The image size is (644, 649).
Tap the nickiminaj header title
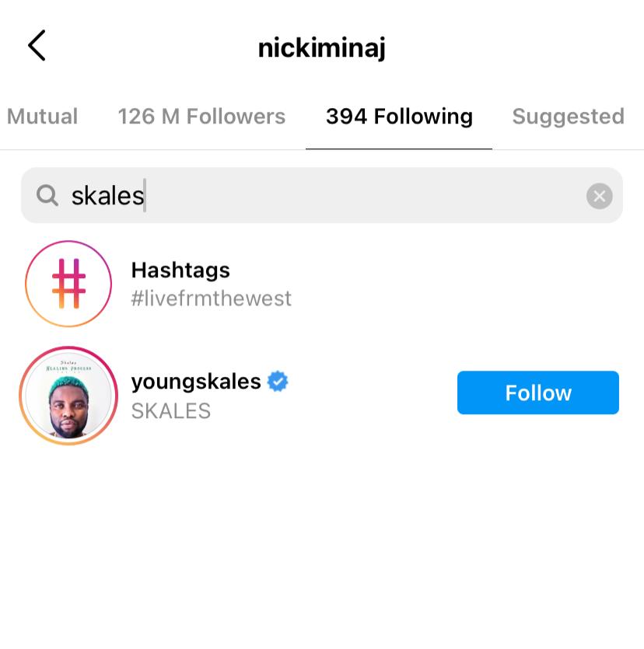click(322, 47)
